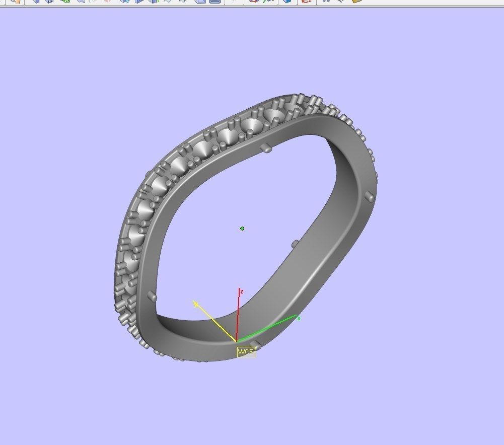Click the yellow Y axis arrow tip

pyautogui.click(x=195, y=304)
